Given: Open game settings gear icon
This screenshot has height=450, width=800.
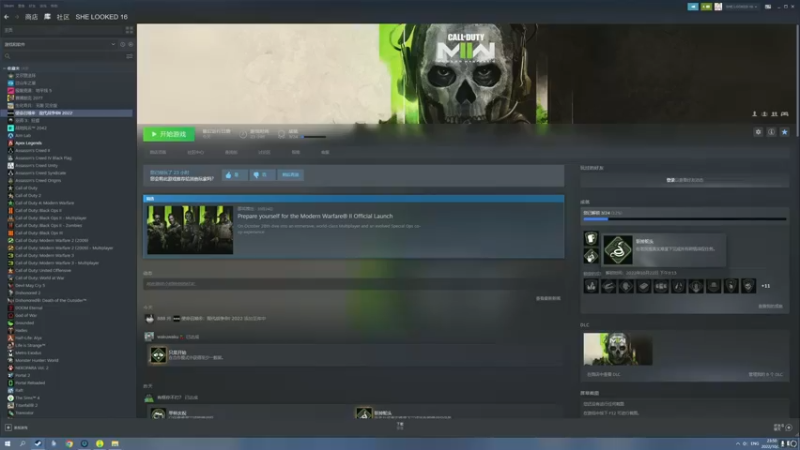Looking at the screenshot, I should coord(758,132).
